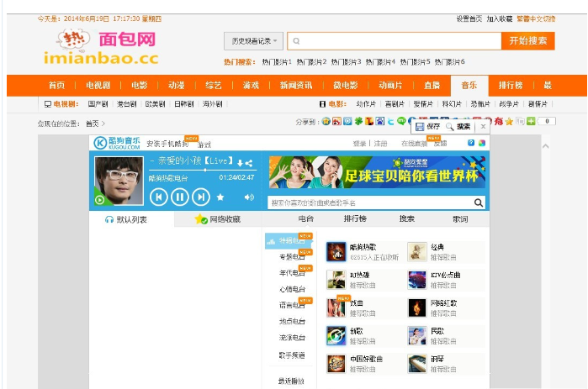Click the artist album cover thumbnail
Viewport: 588px width, 389px height.
point(119,181)
